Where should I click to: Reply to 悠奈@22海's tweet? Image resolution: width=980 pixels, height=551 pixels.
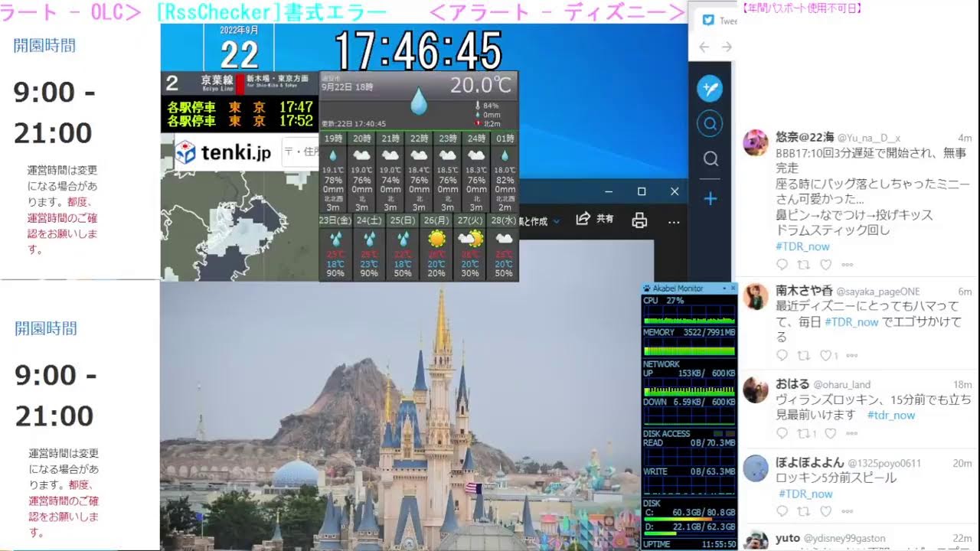(782, 265)
